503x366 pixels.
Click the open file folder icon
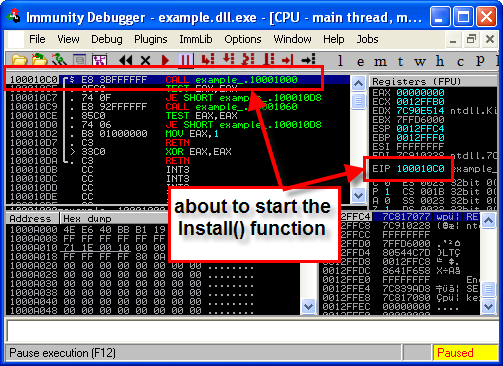tap(19, 60)
